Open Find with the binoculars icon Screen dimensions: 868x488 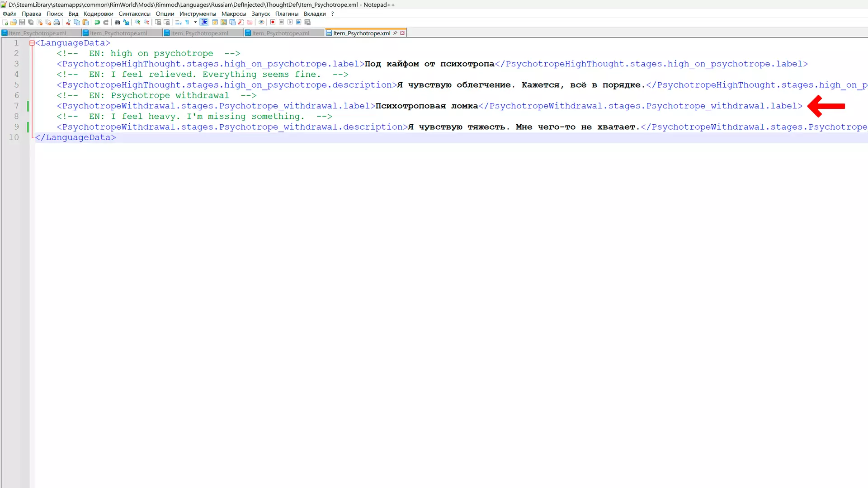click(x=117, y=22)
